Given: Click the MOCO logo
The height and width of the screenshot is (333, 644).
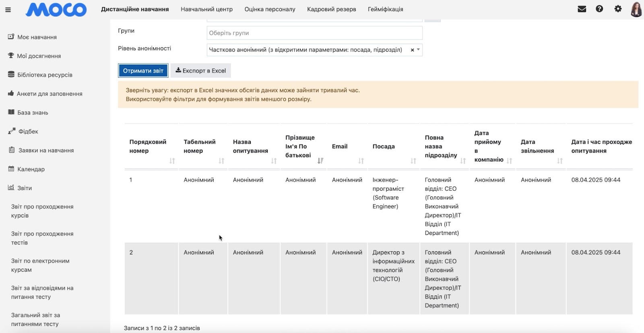Looking at the screenshot, I should (56, 9).
